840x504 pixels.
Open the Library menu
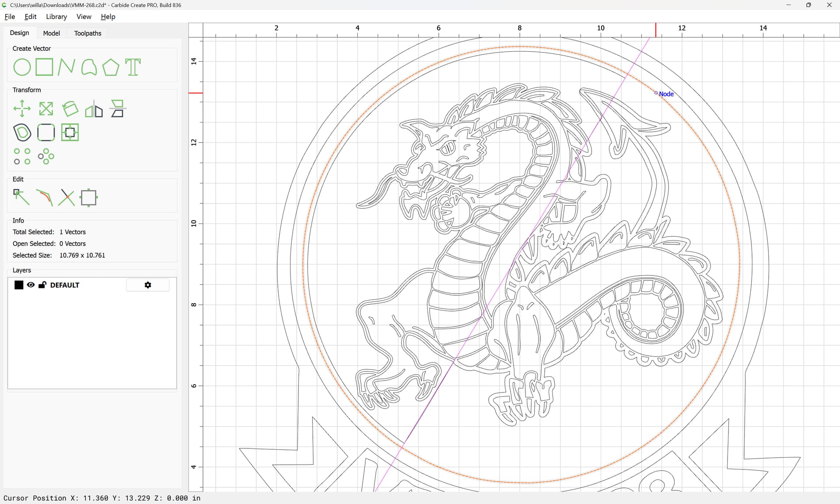pos(56,17)
